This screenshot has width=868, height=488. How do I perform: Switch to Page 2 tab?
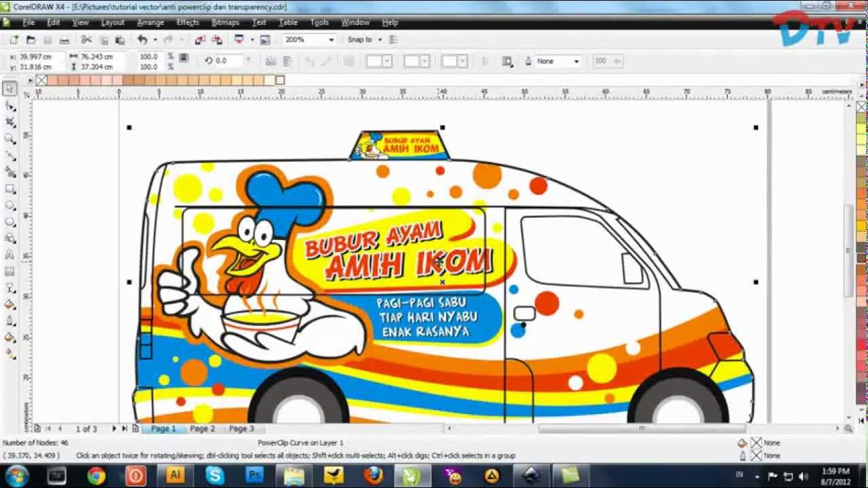tap(202, 428)
